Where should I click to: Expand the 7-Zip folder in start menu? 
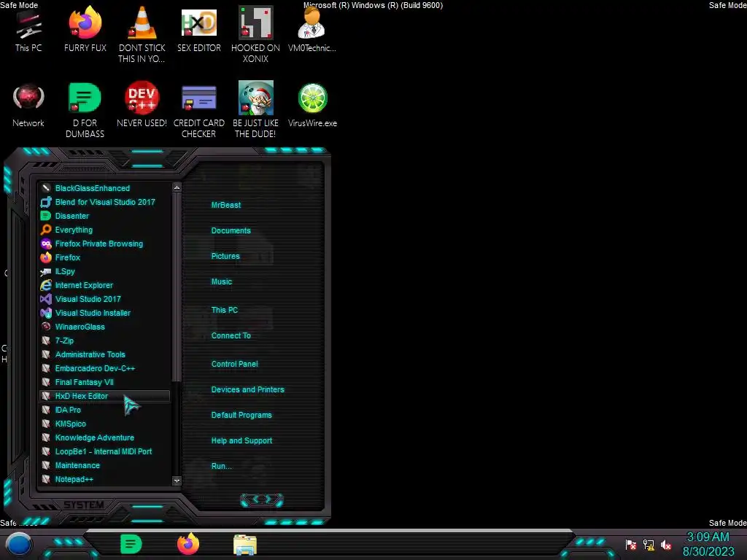[104, 341]
